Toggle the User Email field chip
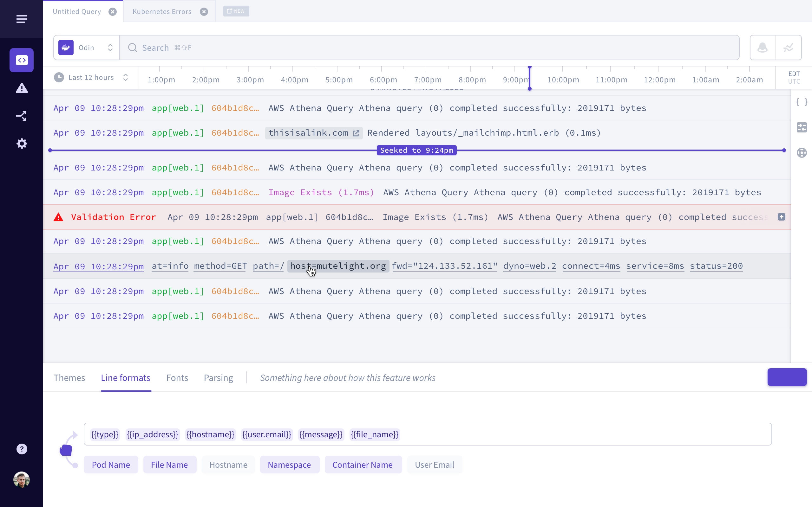The image size is (812, 507). (435, 465)
